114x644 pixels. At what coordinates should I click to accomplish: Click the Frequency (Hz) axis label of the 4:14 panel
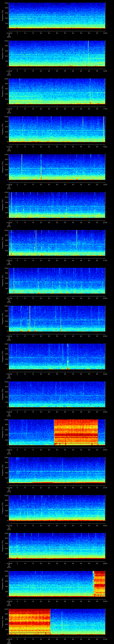pyautogui.click(x=3, y=16)
